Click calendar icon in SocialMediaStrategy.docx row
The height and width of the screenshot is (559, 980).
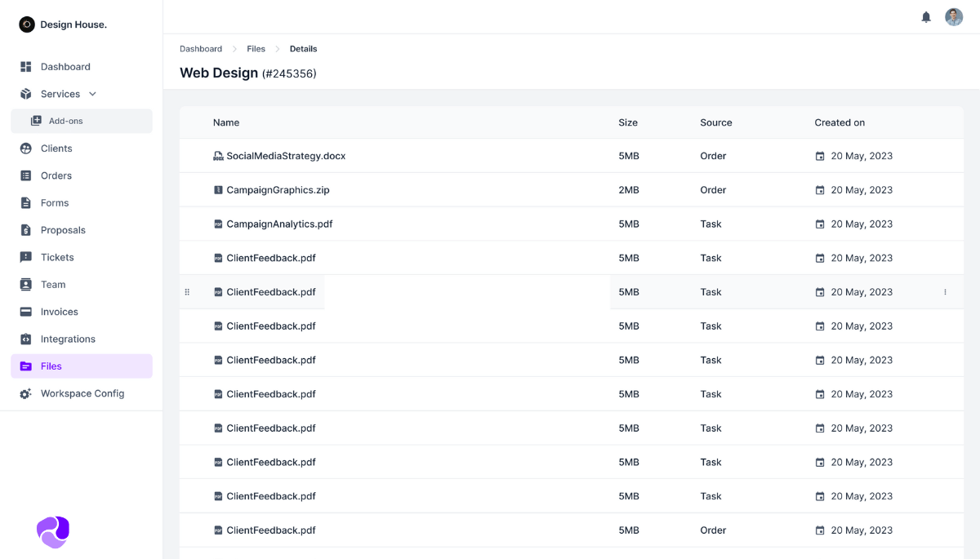pos(820,156)
